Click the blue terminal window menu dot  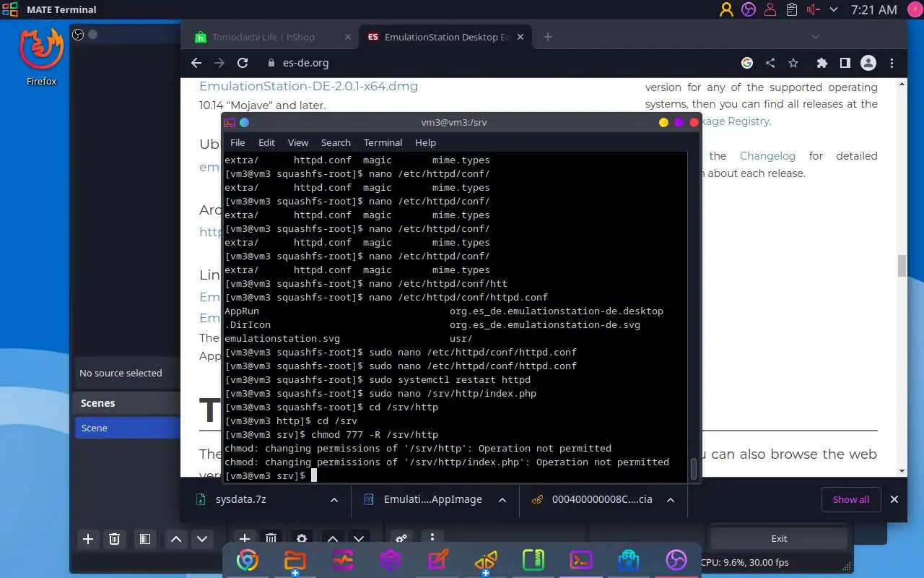point(244,123)
